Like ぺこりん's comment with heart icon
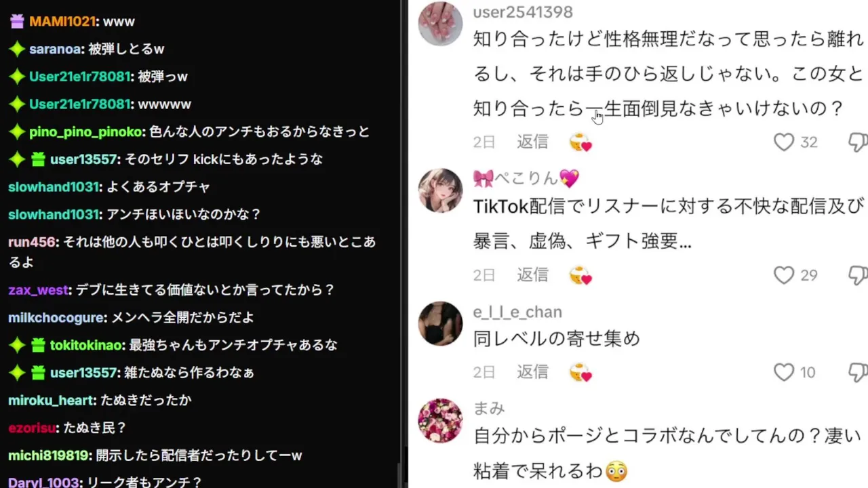 click(784, 274)
